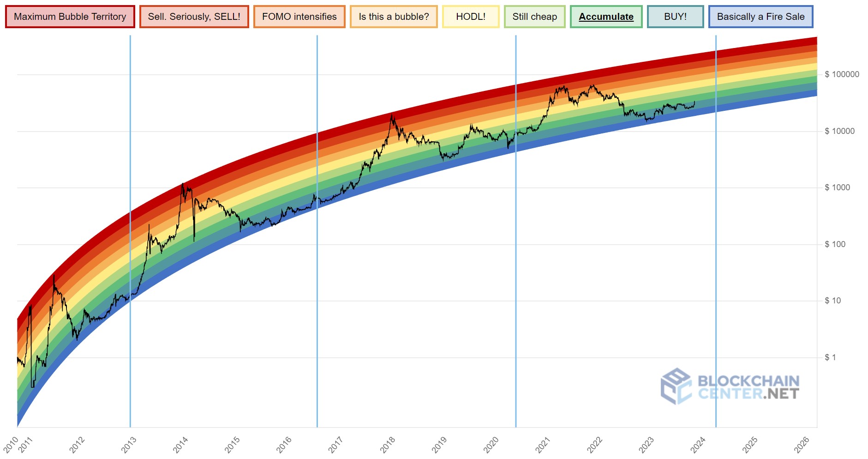Click the vertical halving line after 2020
The width and height of the screenshot is (868, 459).
point(515,277)
